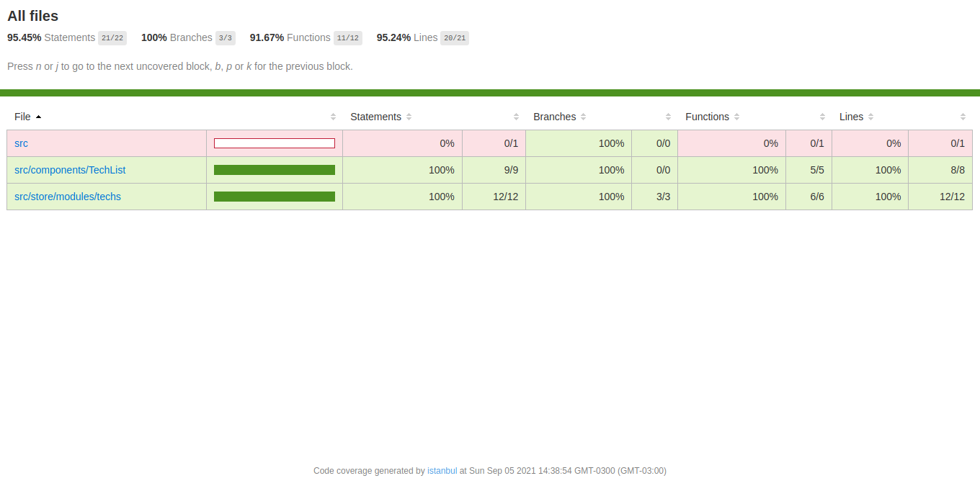Click sort arrows beside Branches header label
Image resolution: width=980 pixels, height=486 pixels.
tap(583, 117)
